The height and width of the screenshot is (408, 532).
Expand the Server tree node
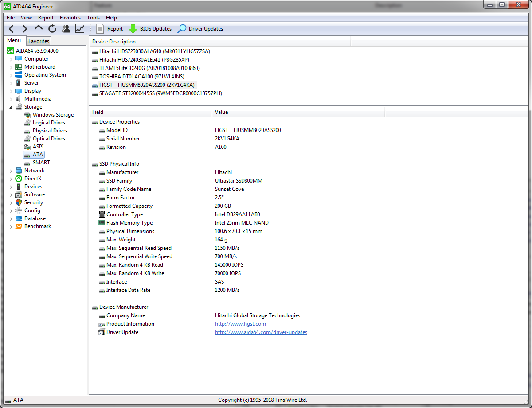click(x=11, y=83)
